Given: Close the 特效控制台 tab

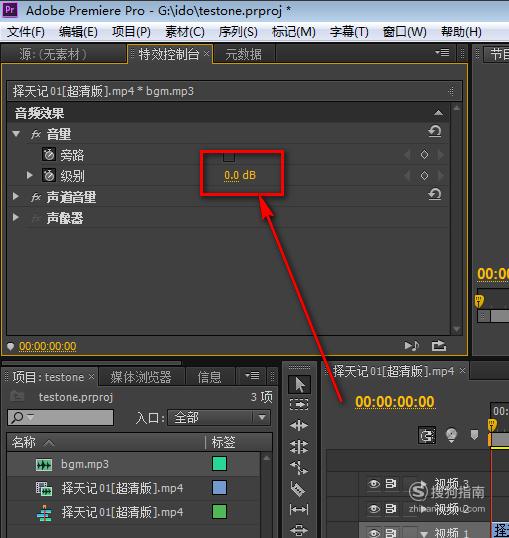Looking at the screenshot, I should coord(206,53).
